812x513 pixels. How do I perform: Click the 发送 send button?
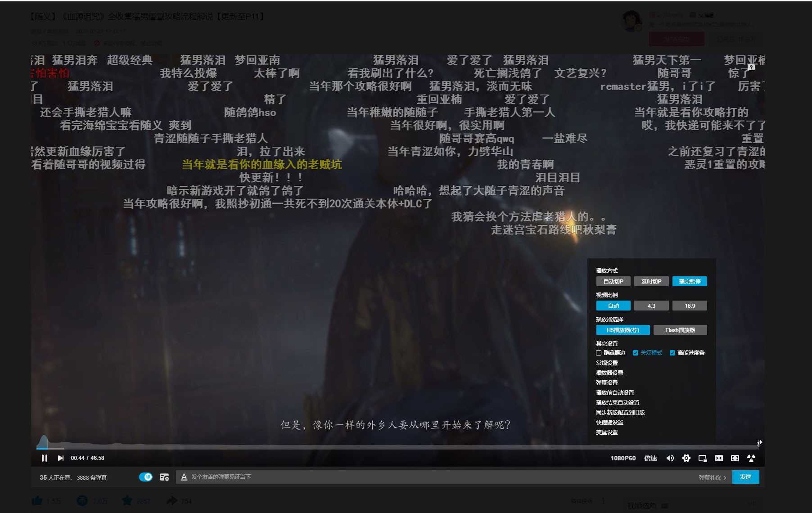point(746,477)
